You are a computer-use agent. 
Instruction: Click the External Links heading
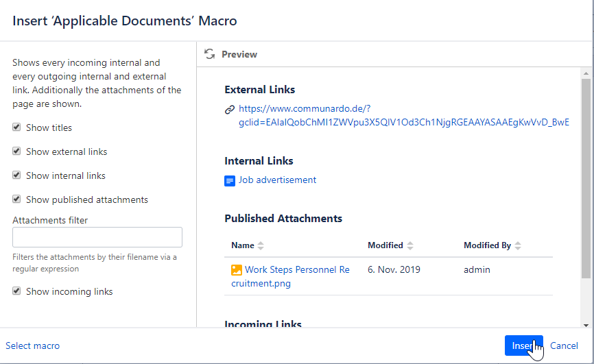[x=260, y=90]
